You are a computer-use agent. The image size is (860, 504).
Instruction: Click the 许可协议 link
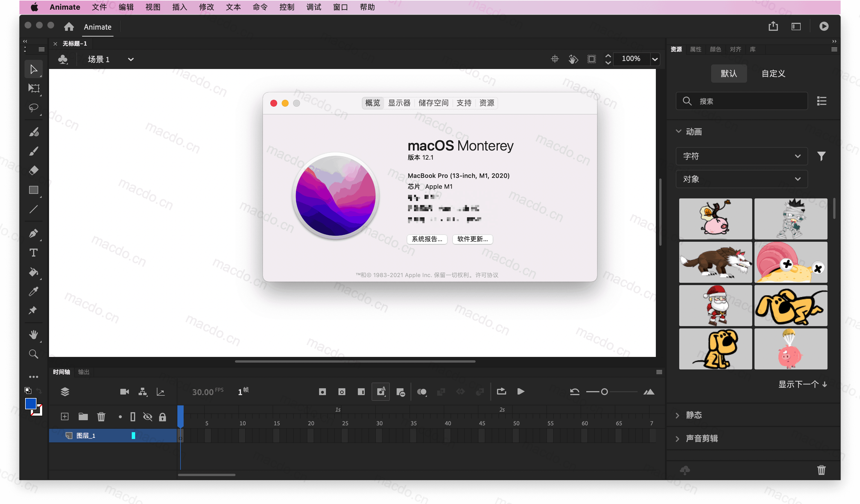coord(487,275)
